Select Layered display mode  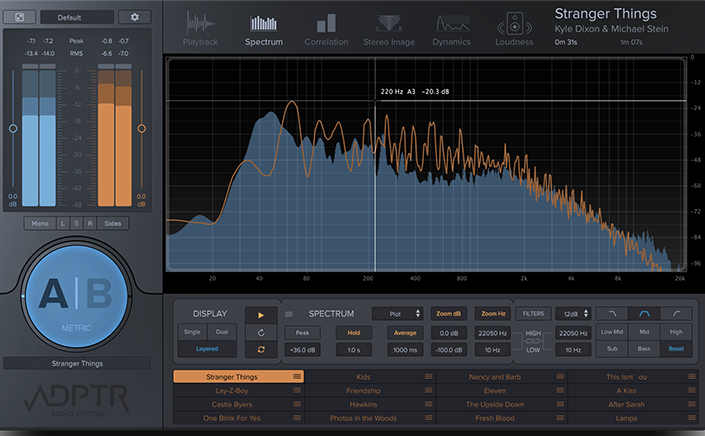tap(207, 349)
